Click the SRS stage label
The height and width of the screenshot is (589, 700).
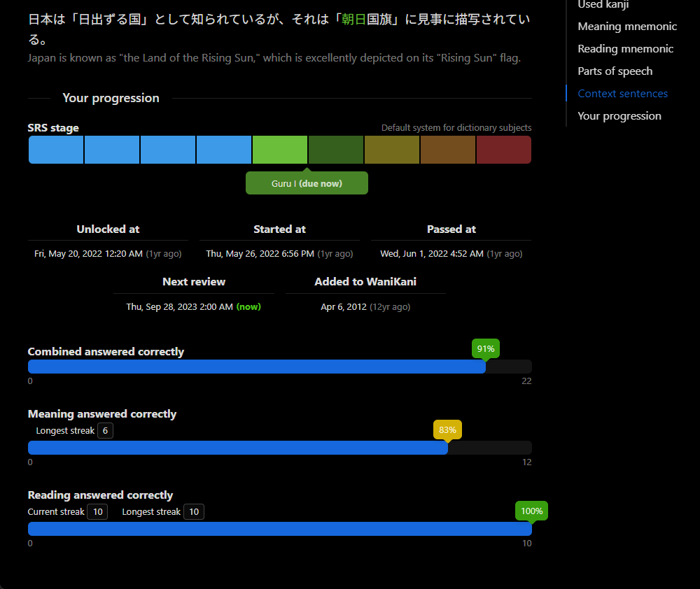[53, 127]
